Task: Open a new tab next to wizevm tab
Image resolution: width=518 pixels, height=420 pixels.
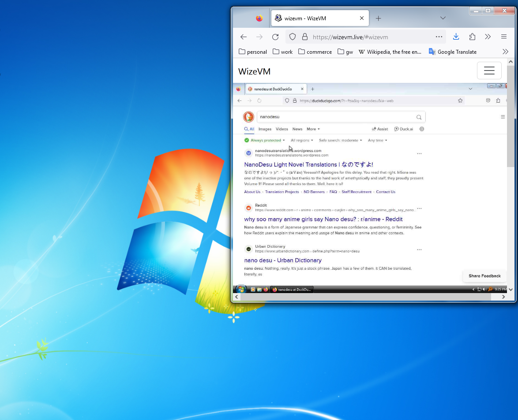Action: (x=378, y=19)
